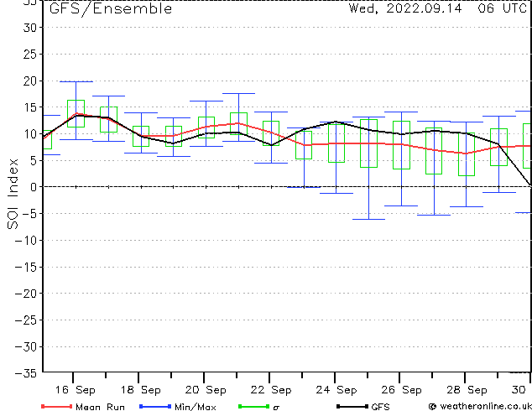Click the 'GFS/Ensemble' chart title

pos(111,9)
